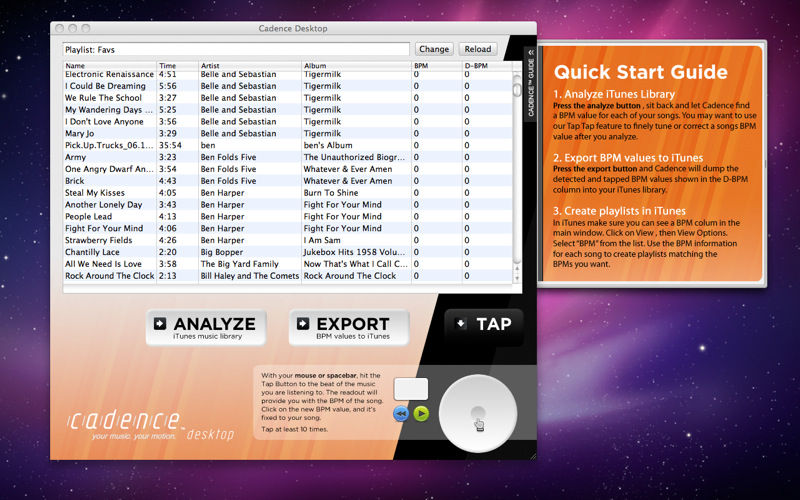
Task: Click the time value '2:20'
Action: (x=168, y=252)
